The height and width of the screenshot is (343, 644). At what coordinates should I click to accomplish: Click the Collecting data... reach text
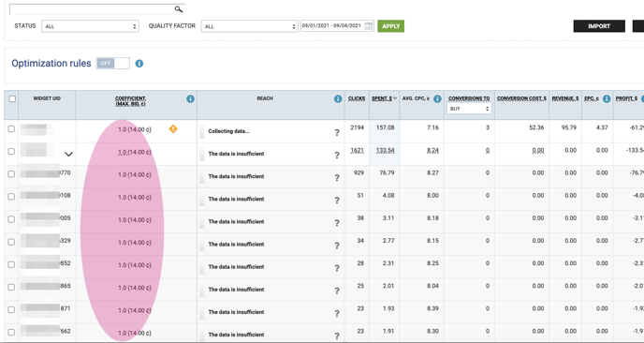[x=228, y=131]
